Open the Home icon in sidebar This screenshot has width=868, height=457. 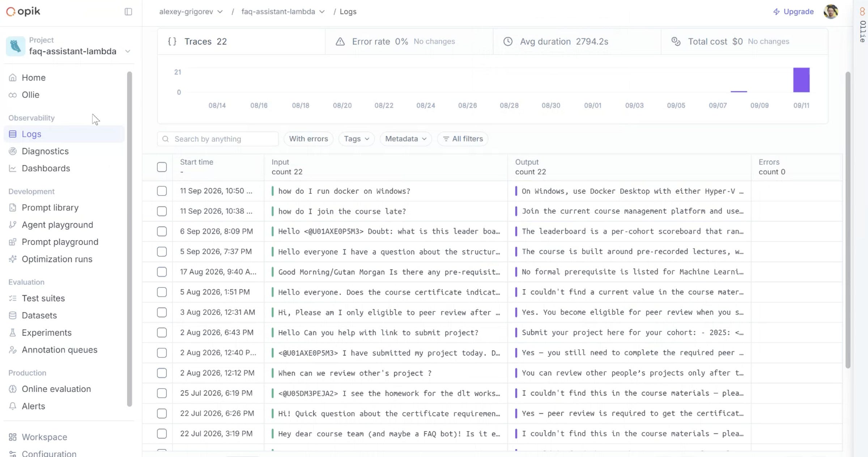click(x=13, y=78)
